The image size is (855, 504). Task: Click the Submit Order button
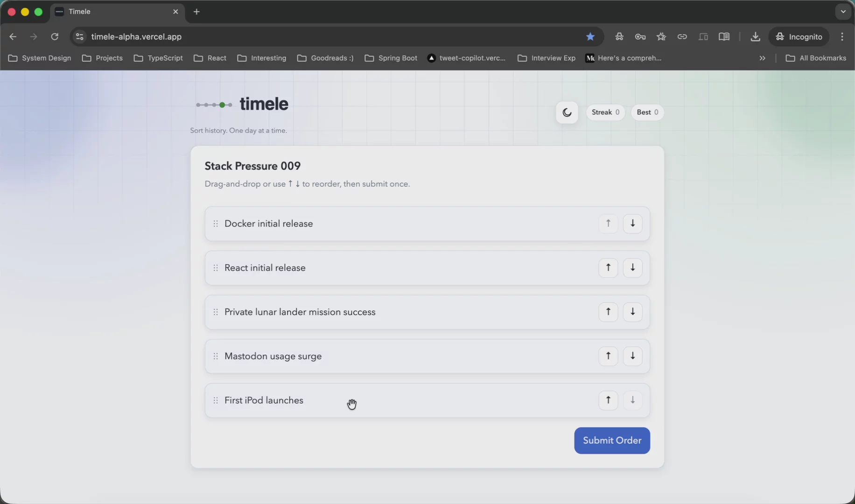[611, 441]
